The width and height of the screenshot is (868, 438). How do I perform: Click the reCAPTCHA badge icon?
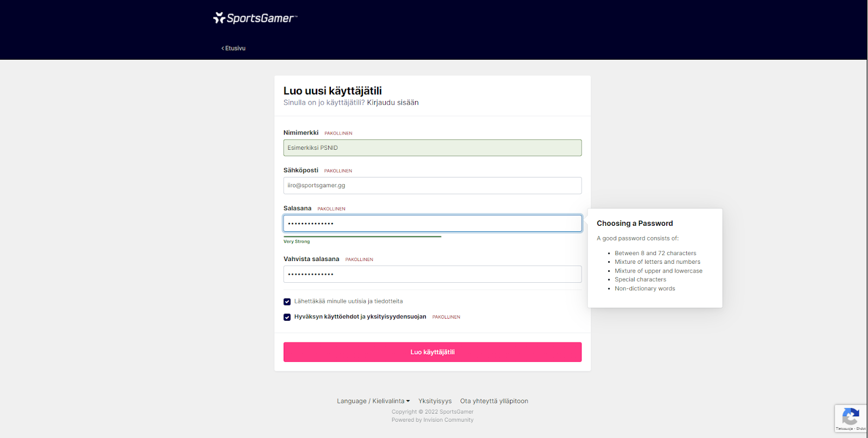[x=850, y=416]
